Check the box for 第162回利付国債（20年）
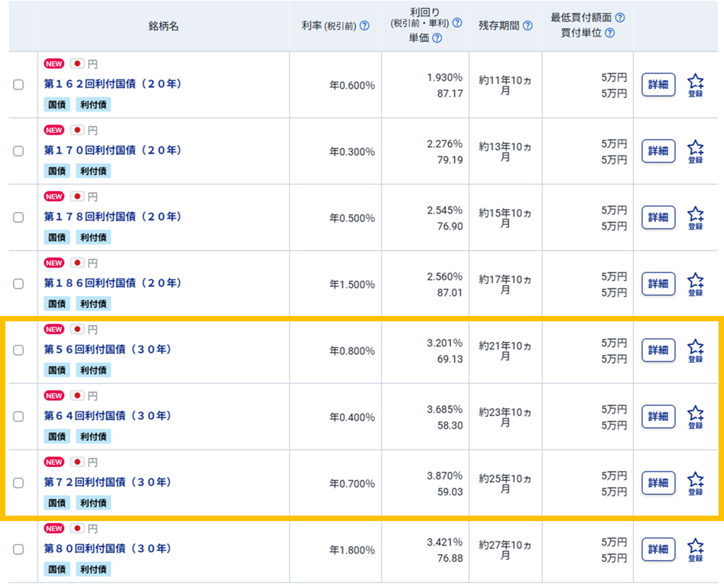 (18, 85)
